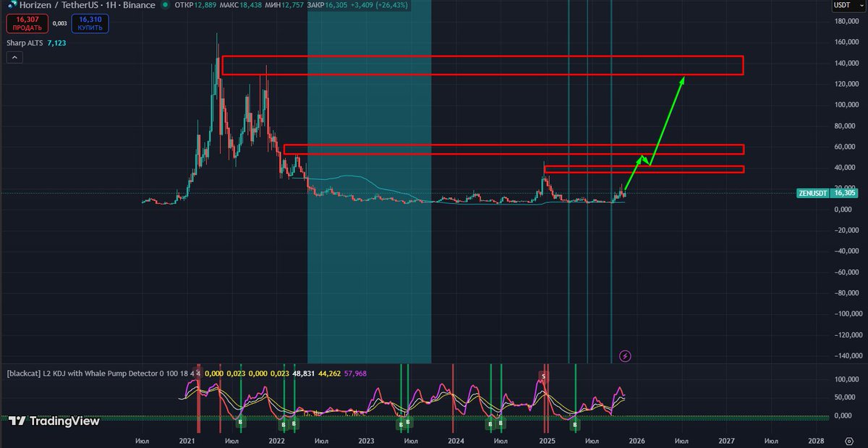Viewport: 868px width, 448px height.
Task: Click the purple KDJ value 57,968
Action: (355, 374)
